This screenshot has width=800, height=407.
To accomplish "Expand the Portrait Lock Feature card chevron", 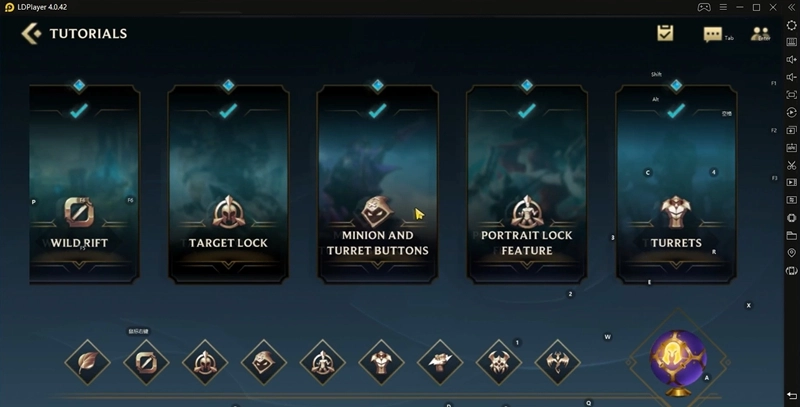I will click(x=527, y=265).
